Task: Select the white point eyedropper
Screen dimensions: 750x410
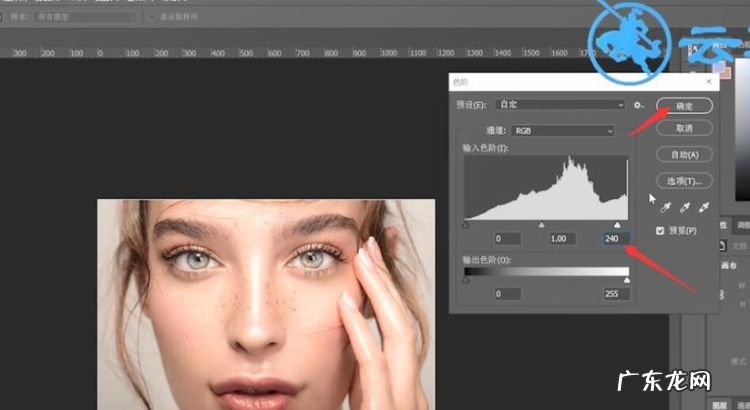Action: (704, 207)
